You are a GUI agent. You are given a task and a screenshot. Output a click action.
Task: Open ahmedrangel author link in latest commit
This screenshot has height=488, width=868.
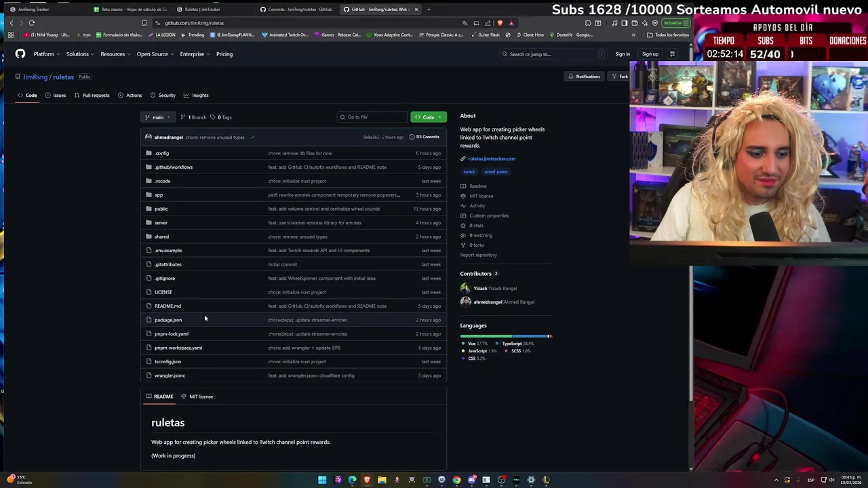pos(168,137)
